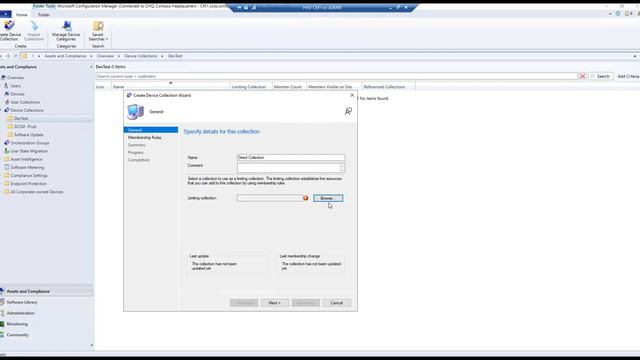Viewport: 640px width, 360px height.
Task: Click the Next button in the wizard
Action: click(274, 303)
